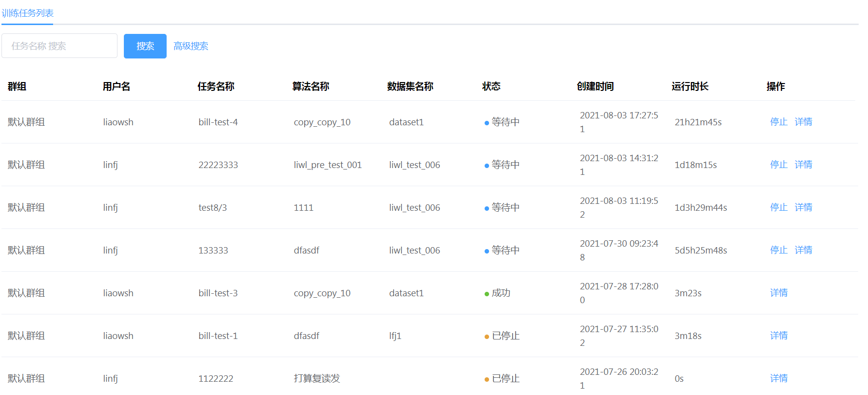Click the 算法名称 column header
This screenshot has width=868, height=395.
point(311,86)
